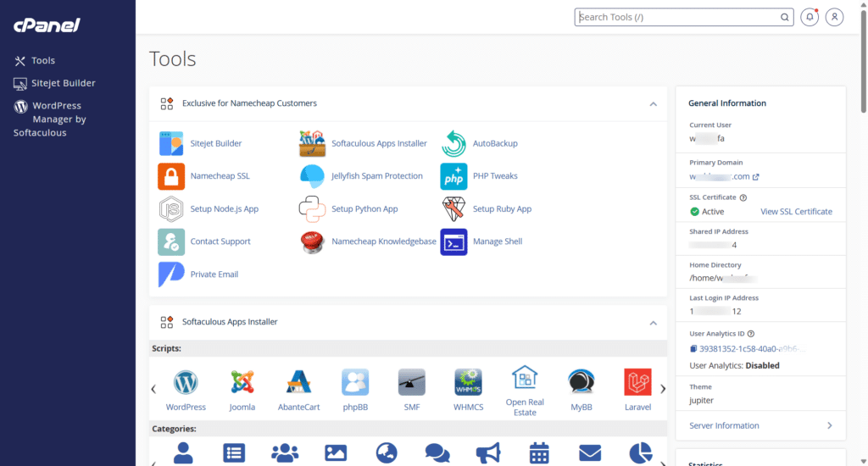Open the calendar category icon
The height and width of the screenshot is (466, 868).
coord(538,453)
